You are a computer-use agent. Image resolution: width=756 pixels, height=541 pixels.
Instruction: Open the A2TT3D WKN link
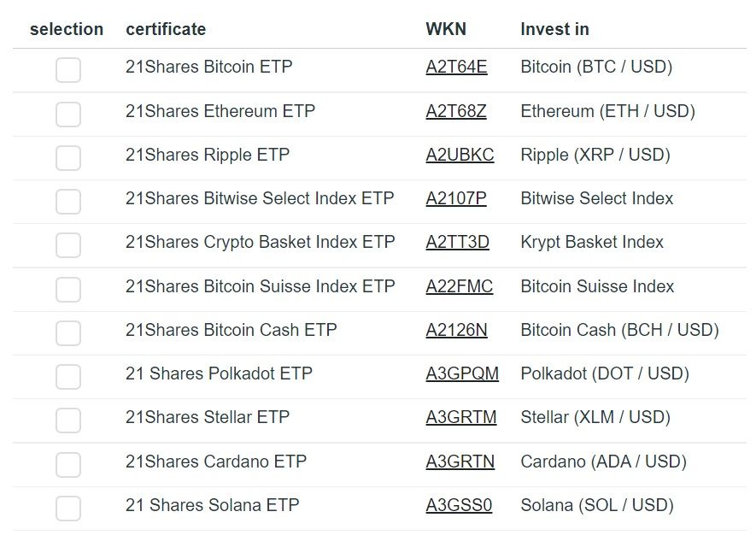[x=457, y=242]
